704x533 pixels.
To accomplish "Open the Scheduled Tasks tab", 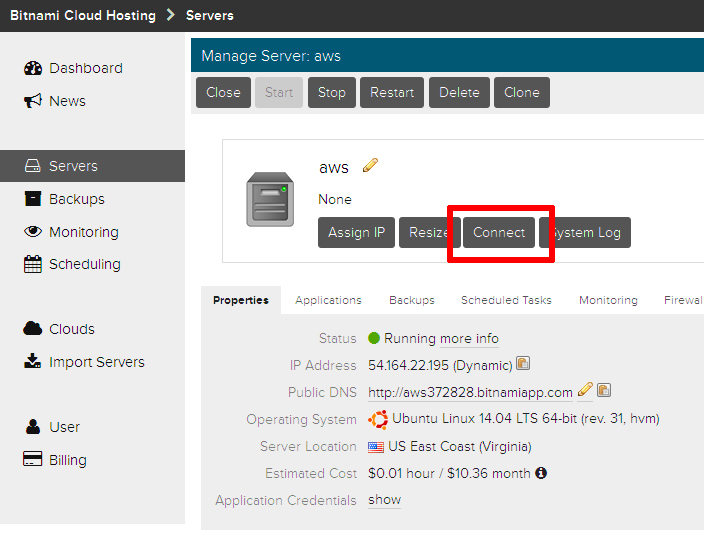I will (x=506, y=300).
